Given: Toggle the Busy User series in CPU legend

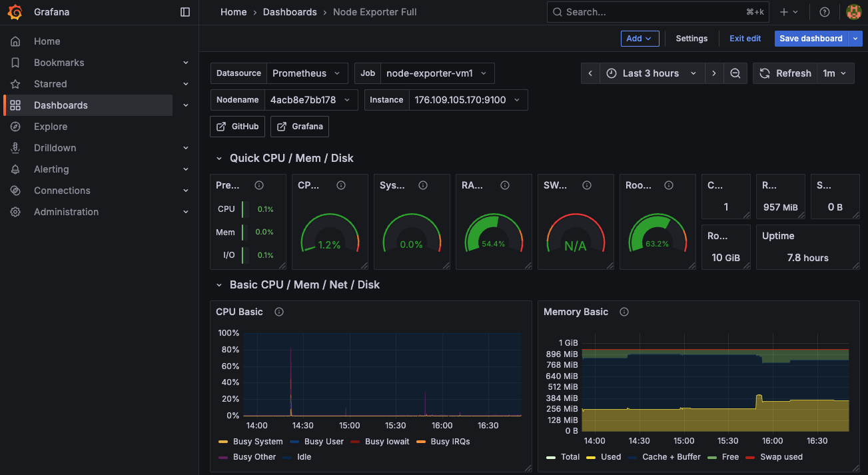Looking at the screenshot, I should coord(324,441).
